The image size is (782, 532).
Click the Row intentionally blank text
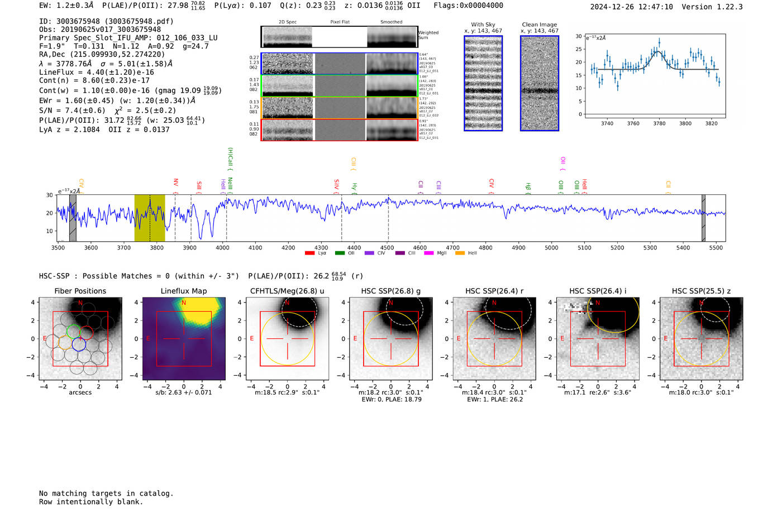coord(91,502)
